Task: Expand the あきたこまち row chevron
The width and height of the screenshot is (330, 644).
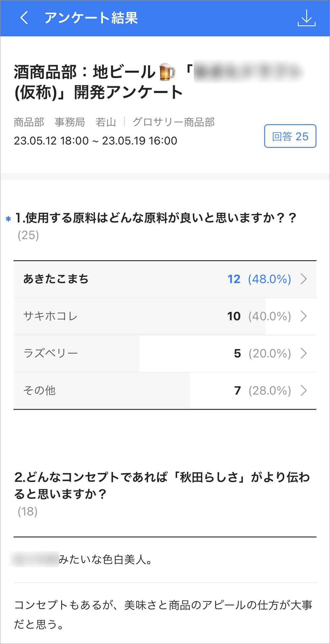Action: point(304,279)
